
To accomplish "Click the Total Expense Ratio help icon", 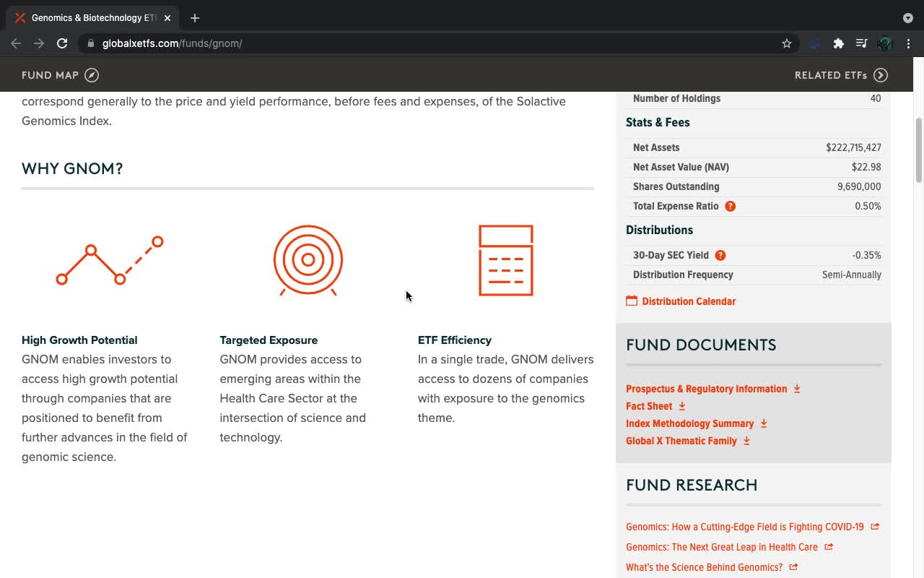I will click(731, 206).
